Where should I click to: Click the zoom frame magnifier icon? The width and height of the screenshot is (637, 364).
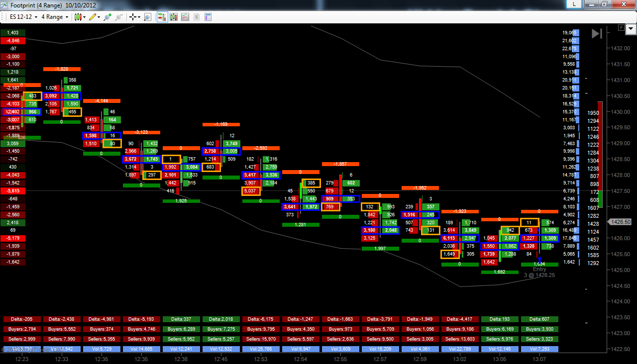click(147, 17)
